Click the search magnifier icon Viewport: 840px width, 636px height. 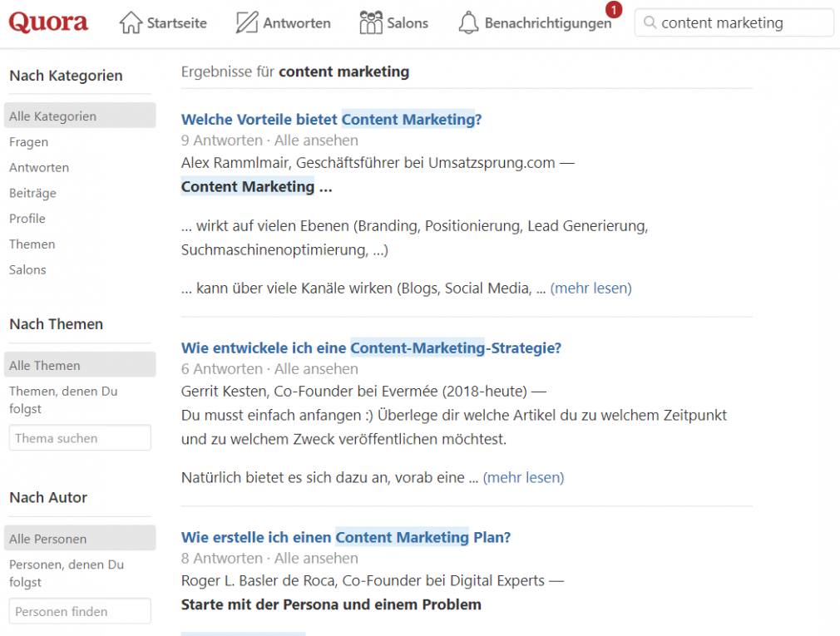[650, 22]
